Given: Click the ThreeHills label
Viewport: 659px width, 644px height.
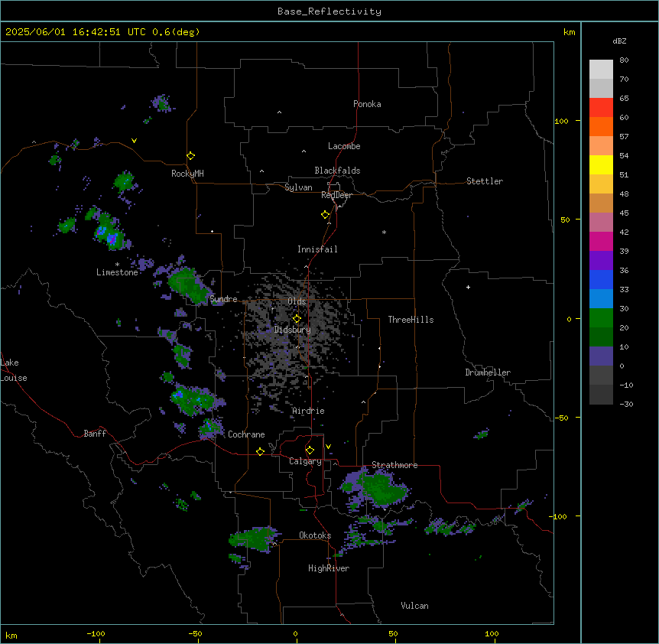Looking at the screenshot, I should 411,320.
